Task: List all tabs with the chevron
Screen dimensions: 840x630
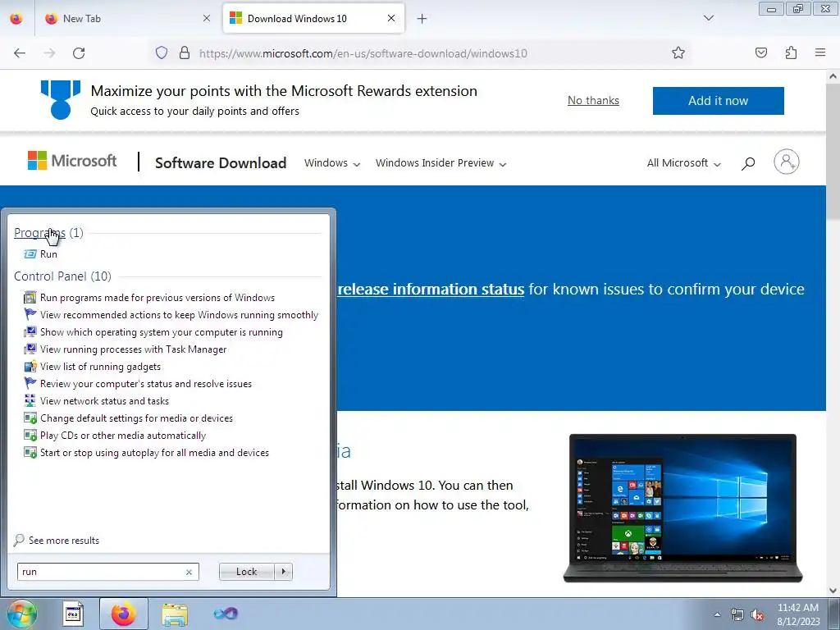Action: point(708,18)
